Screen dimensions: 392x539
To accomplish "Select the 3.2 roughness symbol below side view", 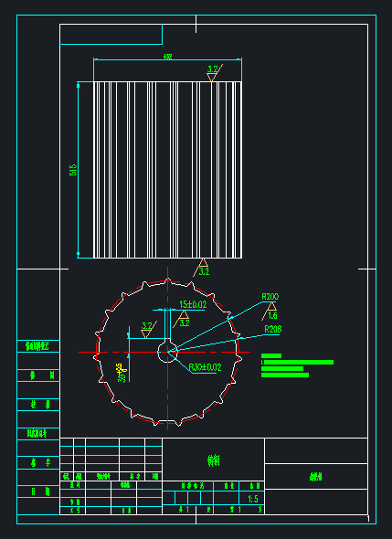I will [202, 268].
